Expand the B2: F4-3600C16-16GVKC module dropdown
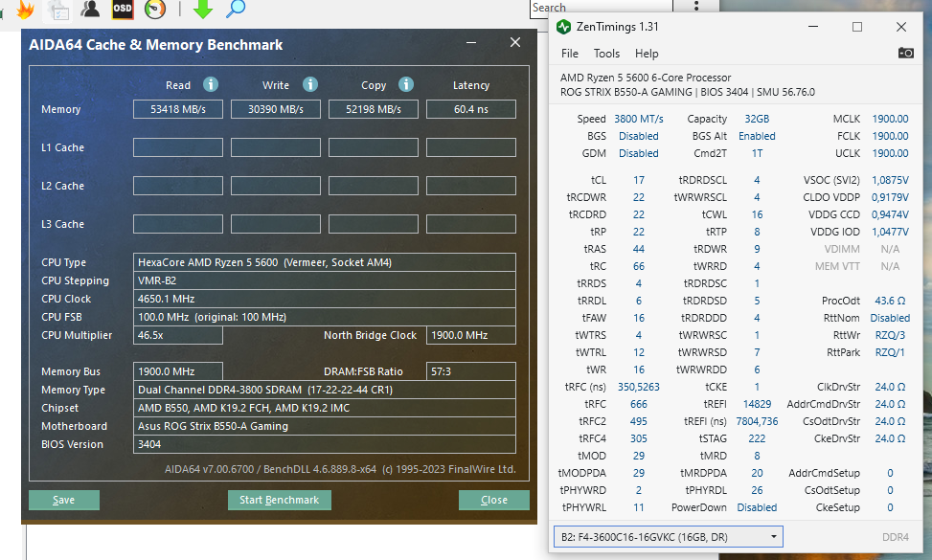This screenshot has height=560, width=932. tap(668, 537)
